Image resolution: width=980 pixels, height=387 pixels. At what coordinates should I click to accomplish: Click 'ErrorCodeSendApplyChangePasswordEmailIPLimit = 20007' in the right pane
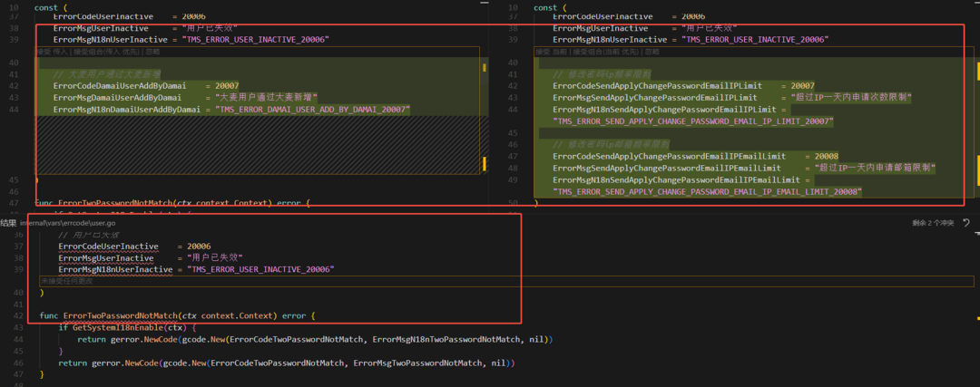684,85
